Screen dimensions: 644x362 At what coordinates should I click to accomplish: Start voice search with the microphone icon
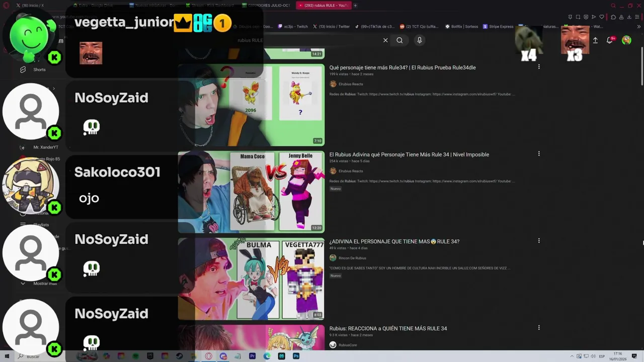click(x=419, y=40)
